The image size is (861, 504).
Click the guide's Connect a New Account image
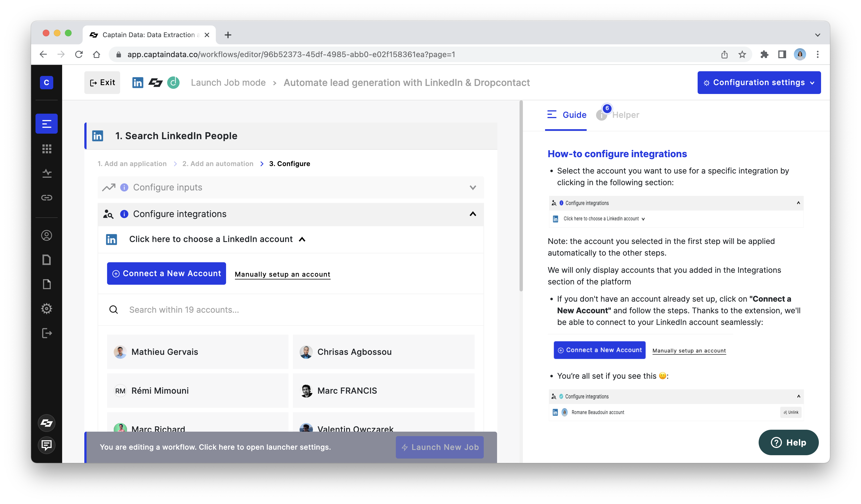click(x=600, y=350)
